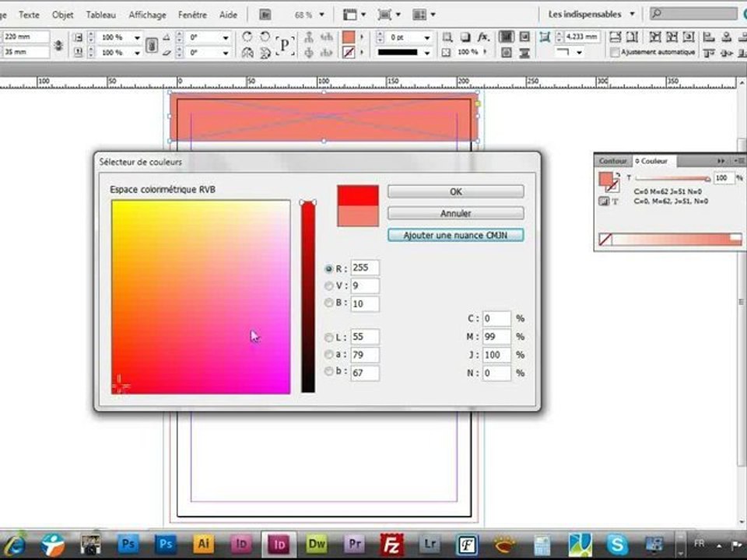Click the fill color swatch in control bar
Viewport: 747px width, 560px height.
click(349, 37)
